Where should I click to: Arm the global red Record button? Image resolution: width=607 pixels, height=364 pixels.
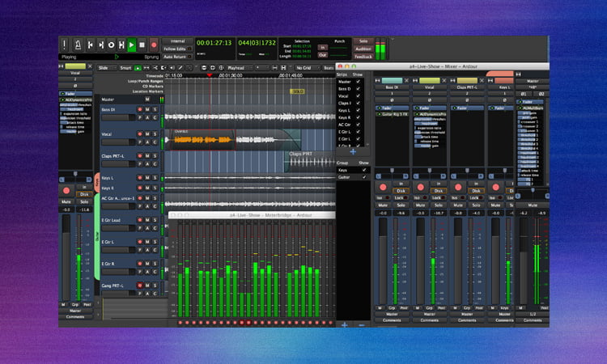(153, 45)
